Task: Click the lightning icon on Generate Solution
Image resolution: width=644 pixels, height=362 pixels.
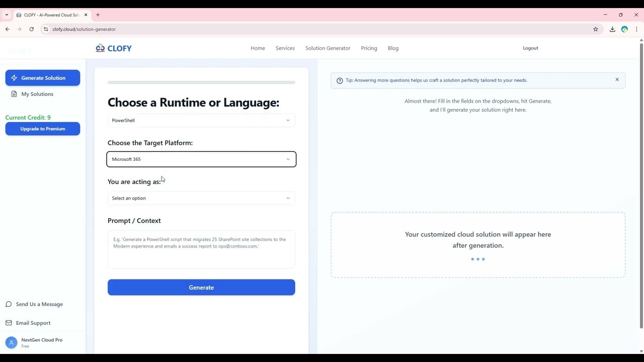Action: pyautogui.click(x=14, y=78)
